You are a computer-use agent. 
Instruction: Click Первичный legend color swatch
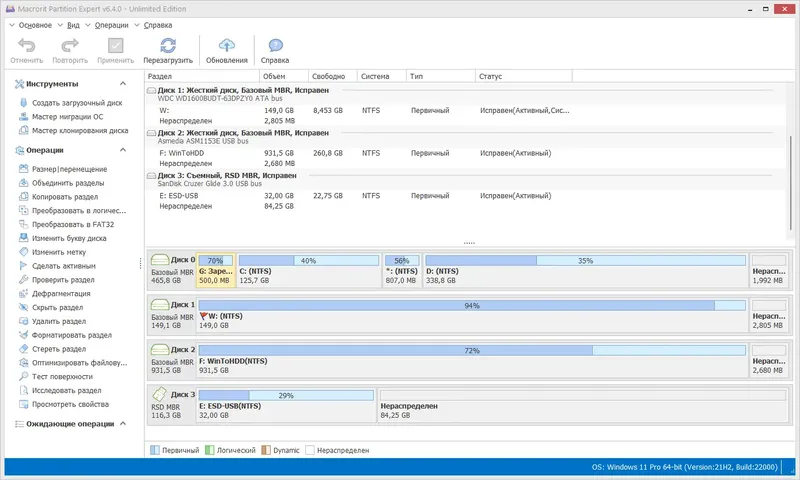point(155,450)
